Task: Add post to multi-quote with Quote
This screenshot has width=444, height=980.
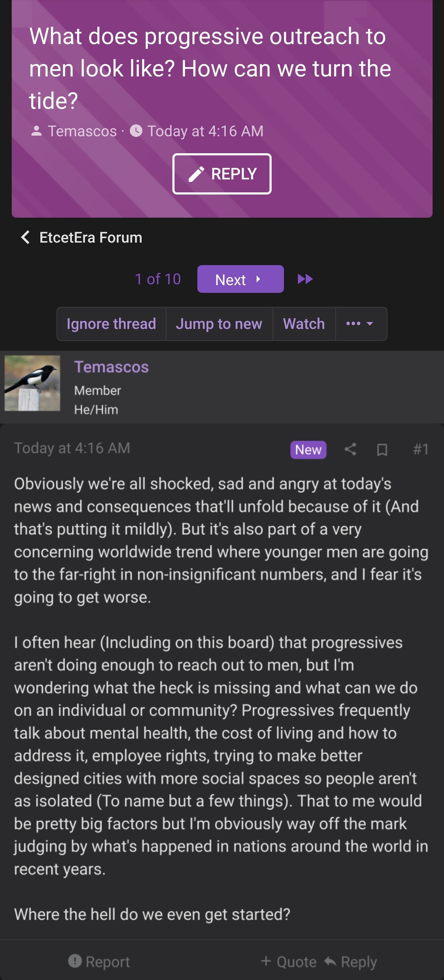Action: (x=289, y=962)
